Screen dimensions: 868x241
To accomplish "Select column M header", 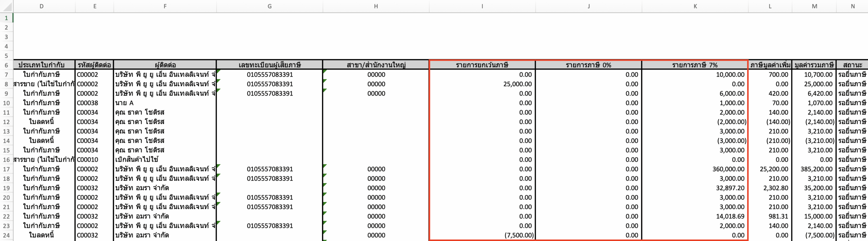I will pyautogui.click(x=814, y=6).
